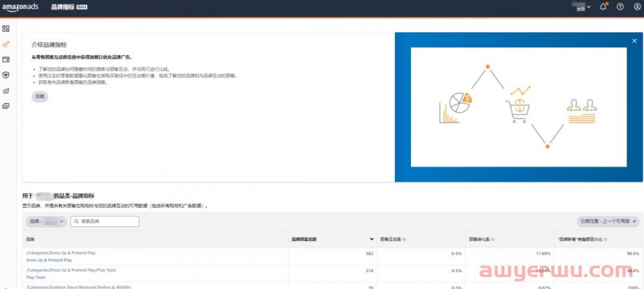Click the Amazon Ads logo

[x=21, y=7]
